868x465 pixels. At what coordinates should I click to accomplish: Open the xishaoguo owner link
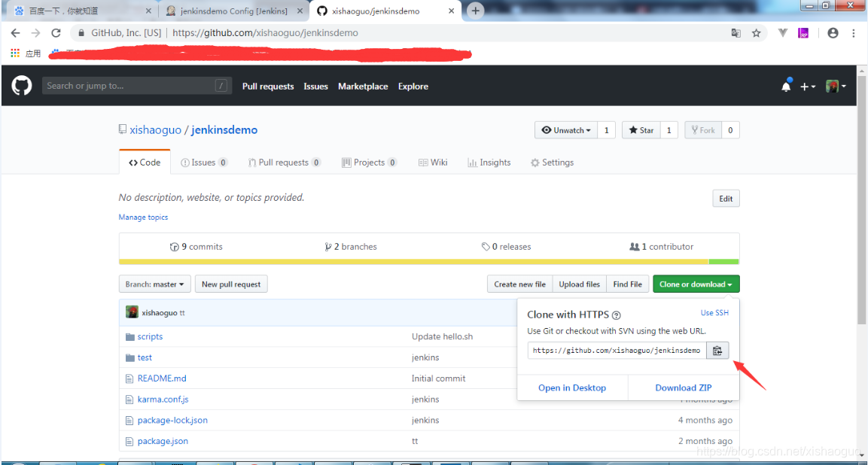[x=156, y=130]
